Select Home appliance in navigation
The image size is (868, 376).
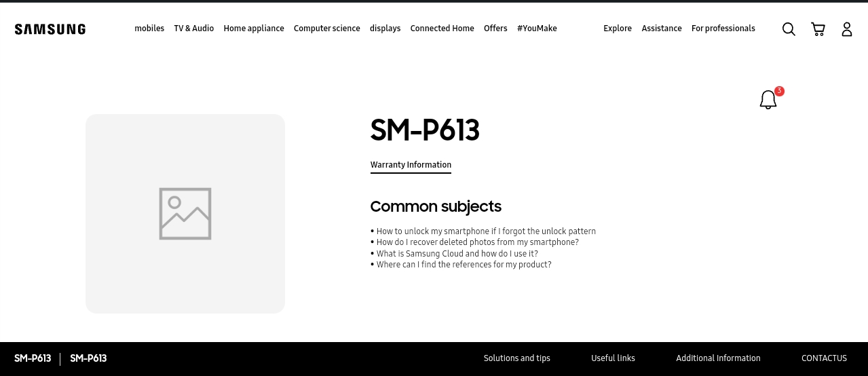coord(254,29)
